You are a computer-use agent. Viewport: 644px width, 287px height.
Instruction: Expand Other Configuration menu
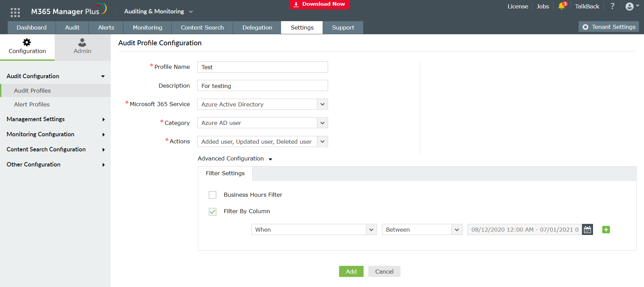(55, 164)
